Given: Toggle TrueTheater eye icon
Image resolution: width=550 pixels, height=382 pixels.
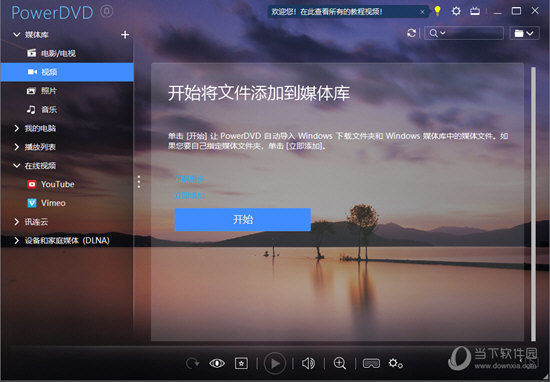Looking at the screenshot, I should click(x=217, y=363).
